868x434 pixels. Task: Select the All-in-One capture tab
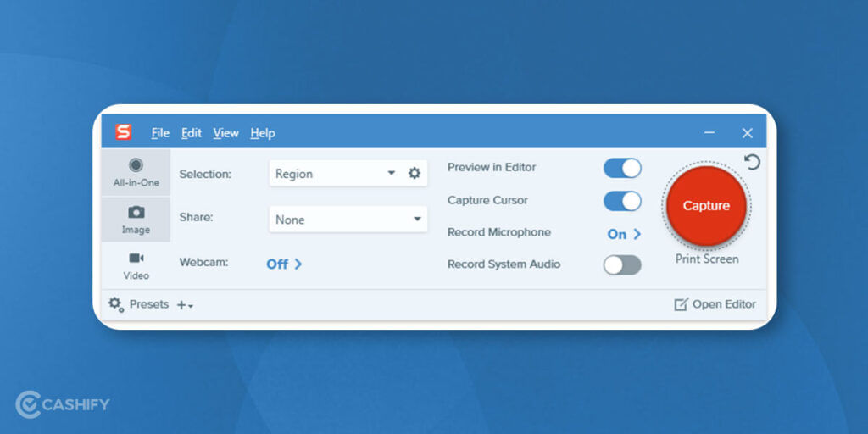point(136,173)
